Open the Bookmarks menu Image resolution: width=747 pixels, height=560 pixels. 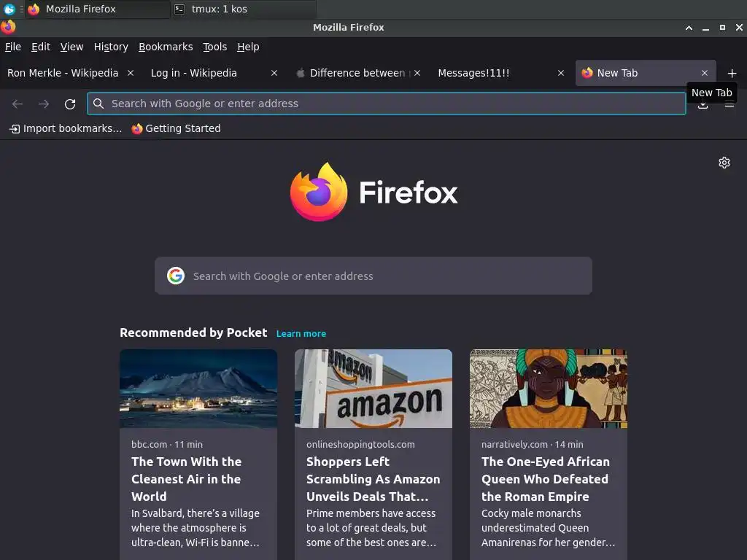tap(166, 47)
